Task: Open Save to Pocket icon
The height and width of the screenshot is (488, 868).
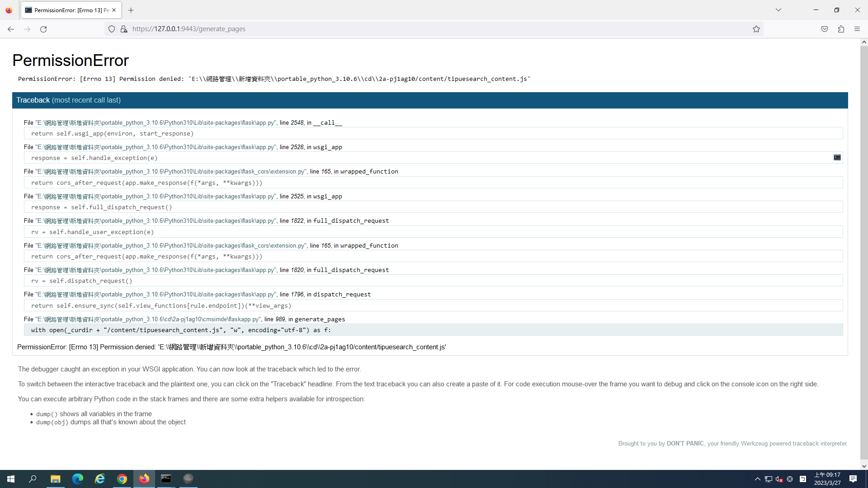Action: click(x=824, y=29)
